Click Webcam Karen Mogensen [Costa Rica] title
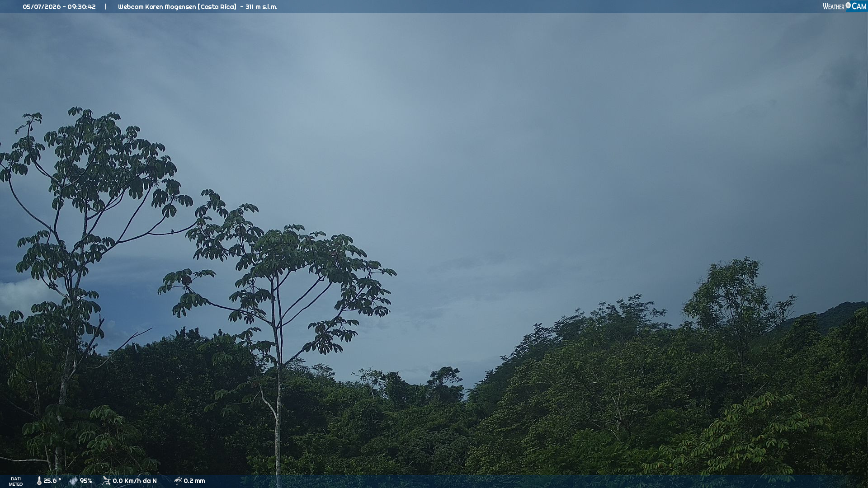The height and width of the screenshot is (488, 868). 177,7
